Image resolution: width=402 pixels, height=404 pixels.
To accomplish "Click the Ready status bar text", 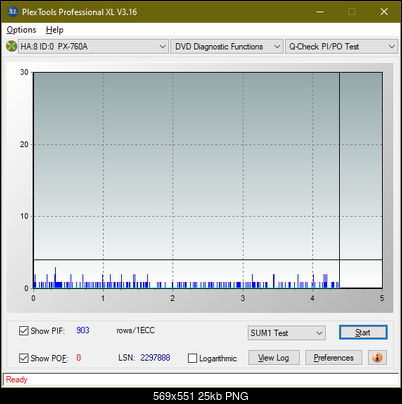I will point(16,380).
